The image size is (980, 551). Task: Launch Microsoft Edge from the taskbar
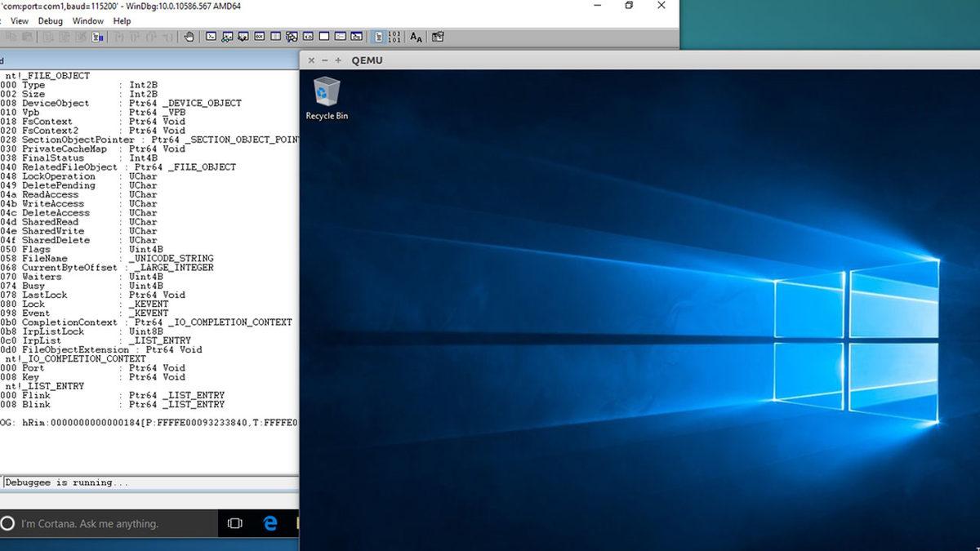pos(270,523)
